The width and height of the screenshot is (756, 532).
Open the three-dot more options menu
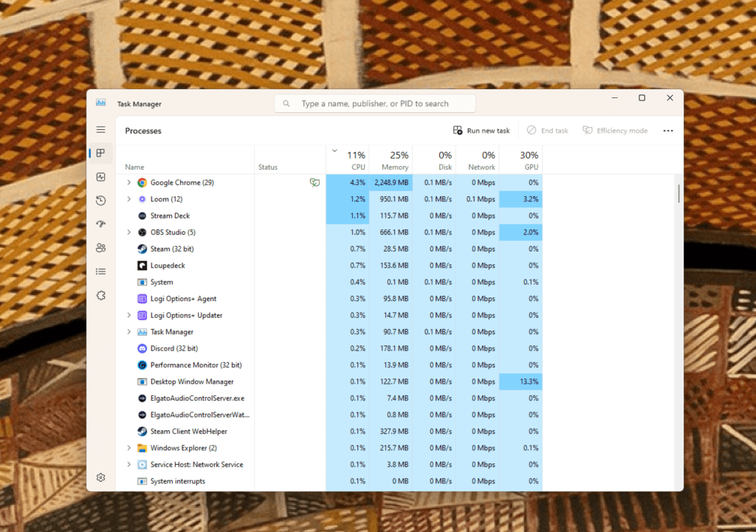click(x=667, y=131)
